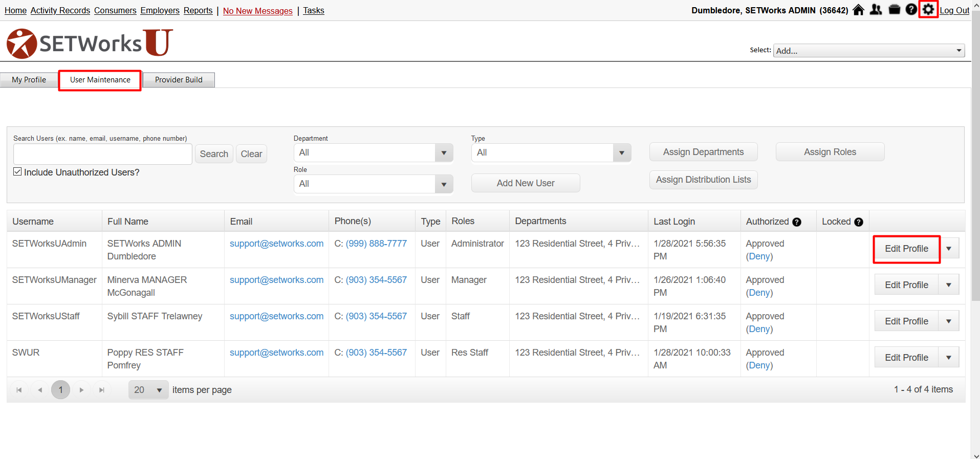Click the Assign Roles button

click(830, 152)
